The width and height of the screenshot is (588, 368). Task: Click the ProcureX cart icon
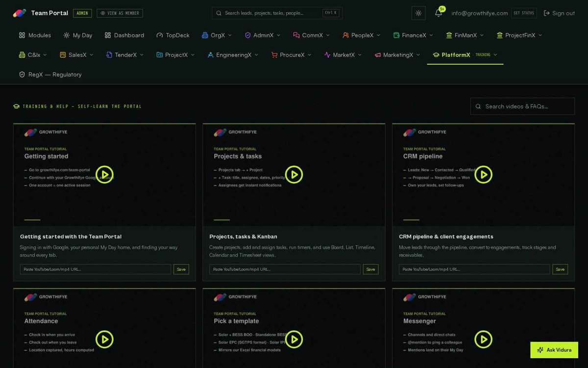click(x=274, y=55)
